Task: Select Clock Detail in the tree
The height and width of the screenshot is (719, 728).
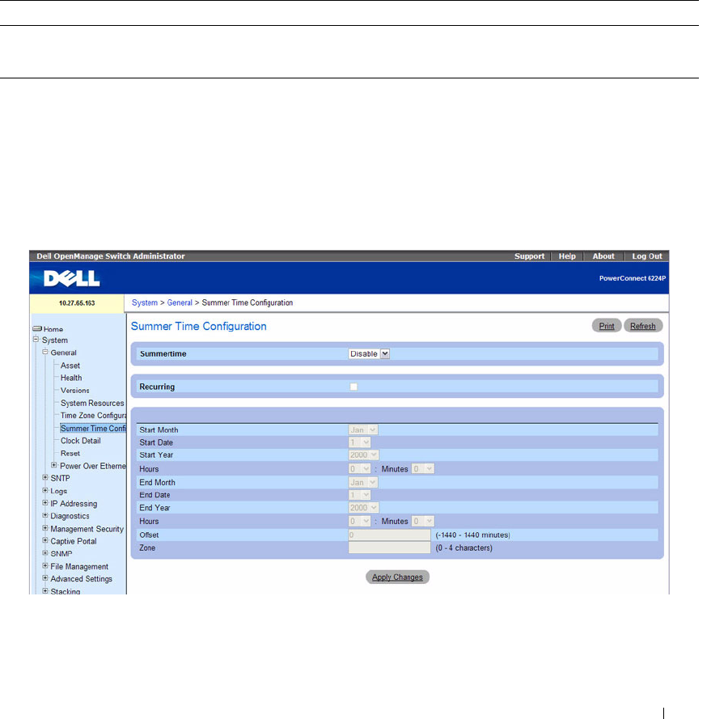Action: (80, 441)
